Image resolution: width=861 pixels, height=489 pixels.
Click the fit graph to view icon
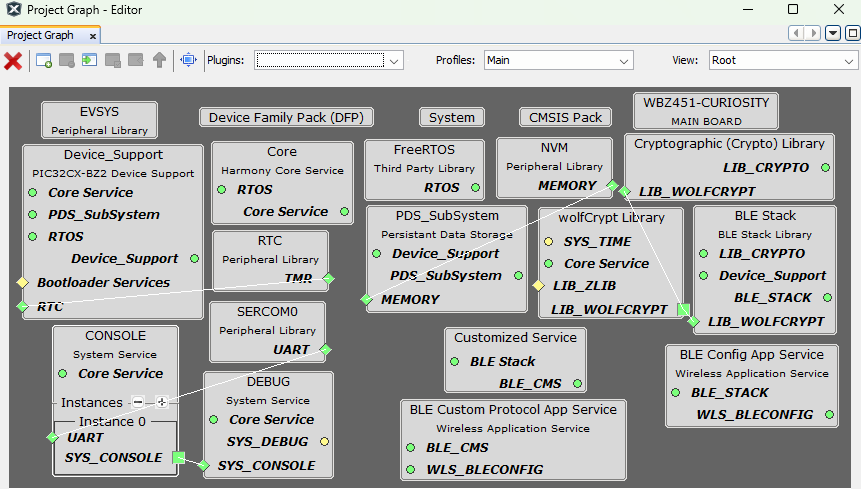point(188,59)
